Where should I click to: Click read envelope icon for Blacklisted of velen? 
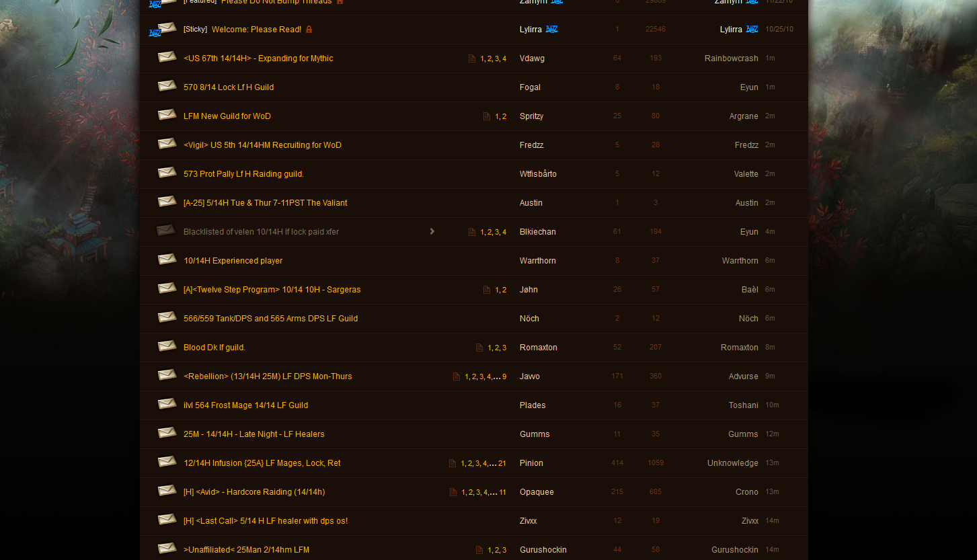[x=165, y=231]
